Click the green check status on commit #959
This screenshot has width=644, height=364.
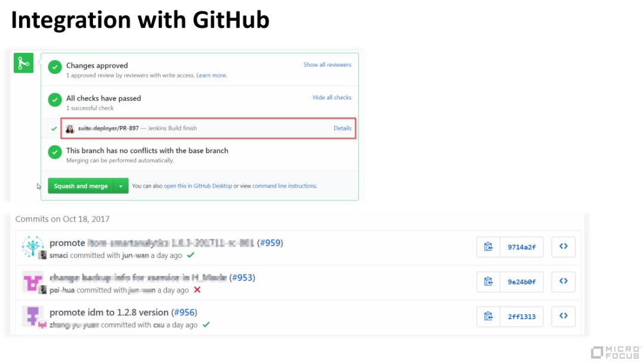pyautogui.click(x=190, y=255)
